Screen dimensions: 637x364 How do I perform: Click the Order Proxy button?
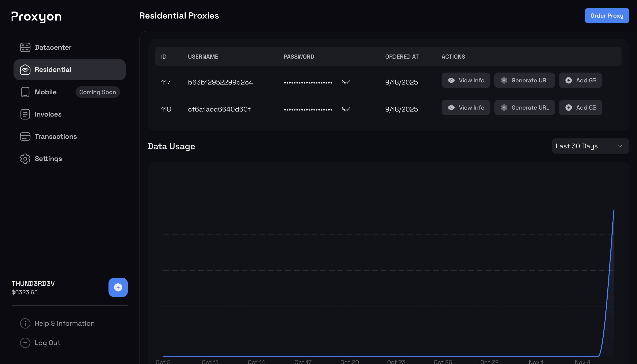point(607,15)
